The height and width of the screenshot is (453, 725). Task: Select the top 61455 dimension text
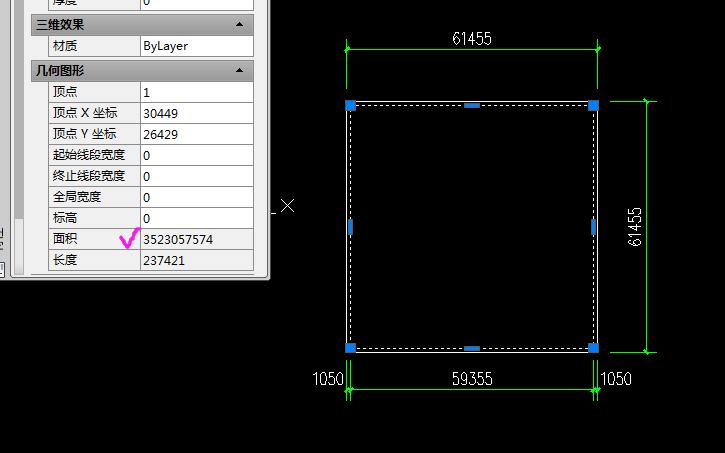[x=472, y=39]
